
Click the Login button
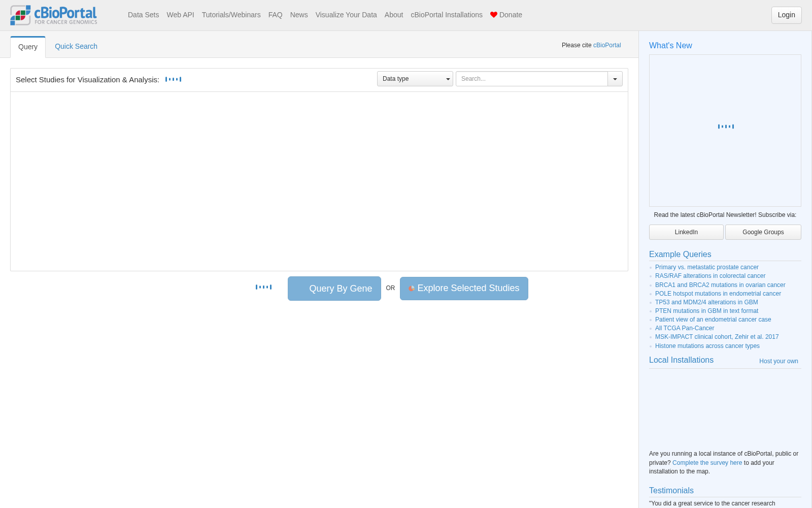(x=786, y=15)
